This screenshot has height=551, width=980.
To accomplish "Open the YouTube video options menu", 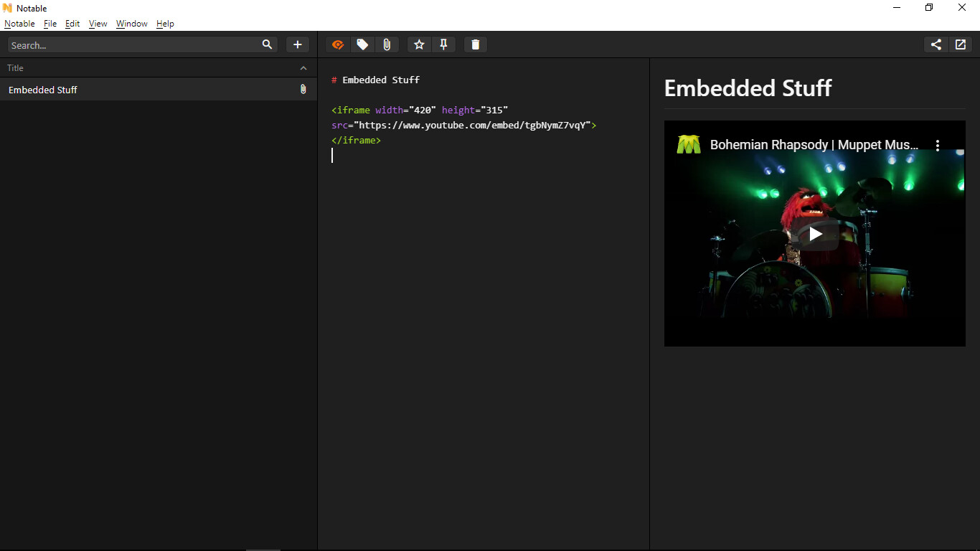I will [x=938, y=145].
